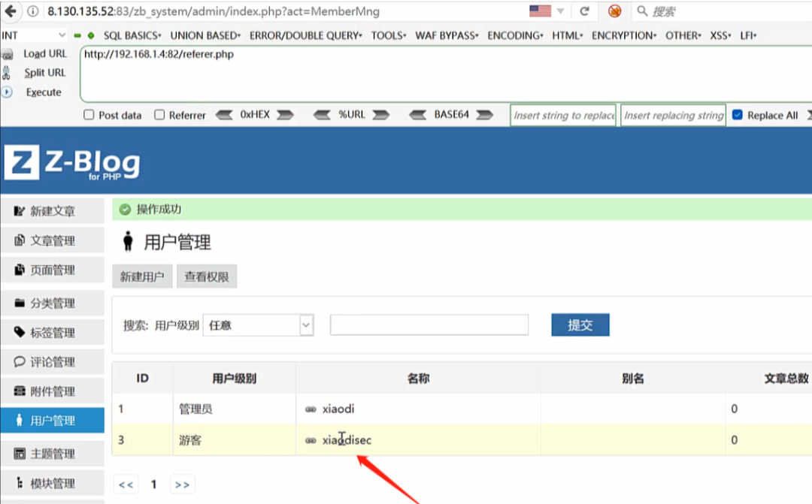
Task: Uncheck the Replace All checkbox
Action: (738, 115)
